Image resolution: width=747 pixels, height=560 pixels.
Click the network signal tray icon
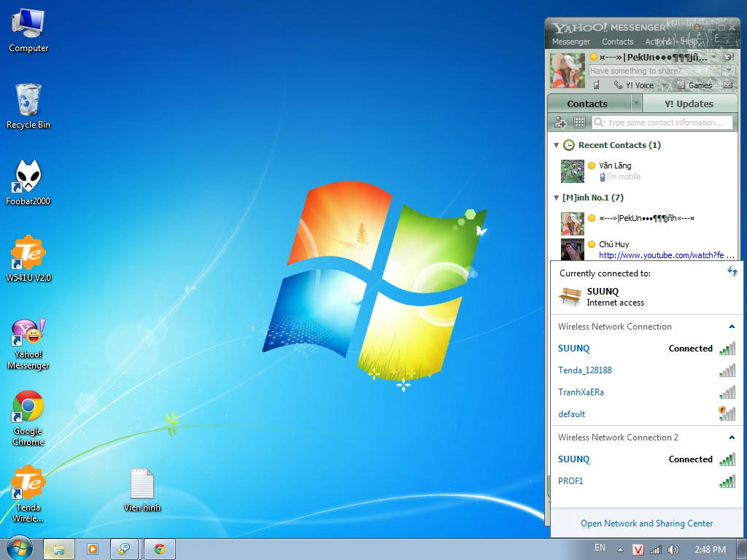coord(656,550)
